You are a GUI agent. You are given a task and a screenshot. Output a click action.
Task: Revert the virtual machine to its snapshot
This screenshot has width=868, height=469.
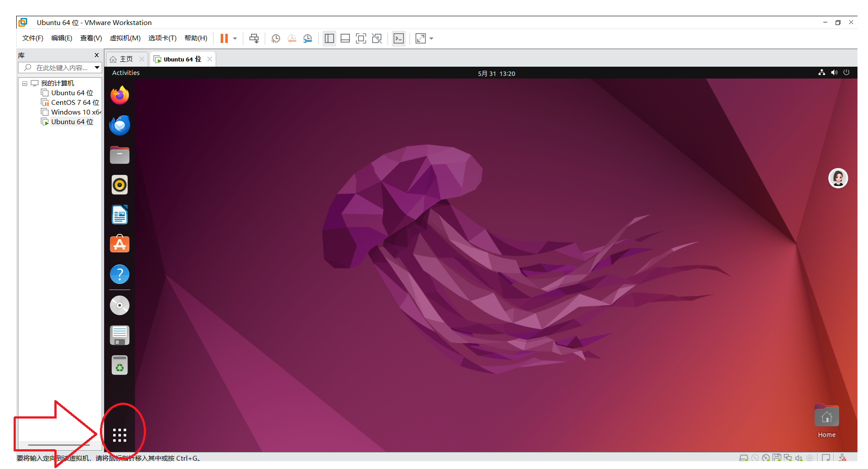click(292, 39)
